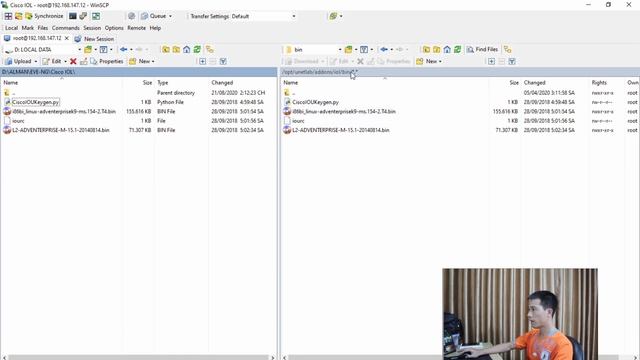The height and width of the screenshot is (360, 640).
Task: Click the local panel home directory icon
Action: click(187, 49)
